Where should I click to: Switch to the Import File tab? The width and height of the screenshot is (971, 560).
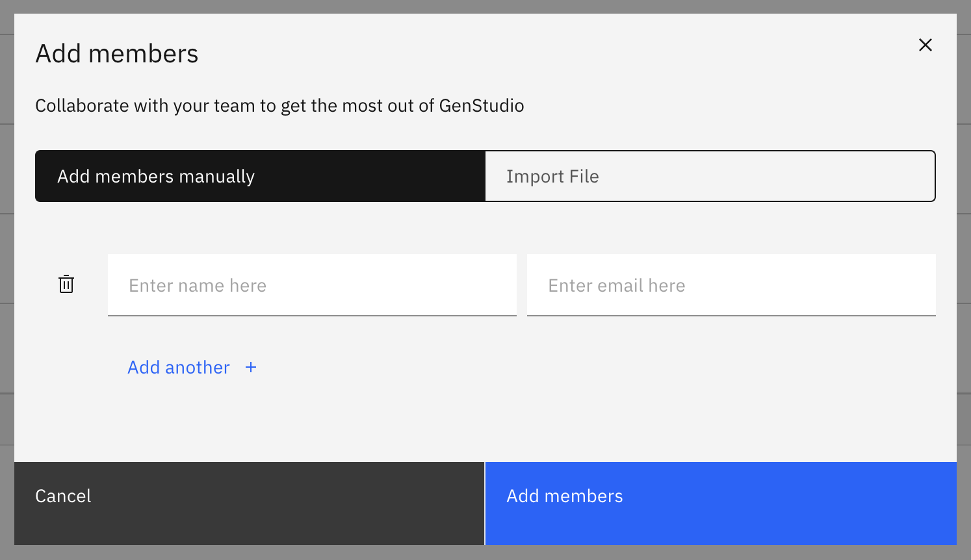[710, 177]
